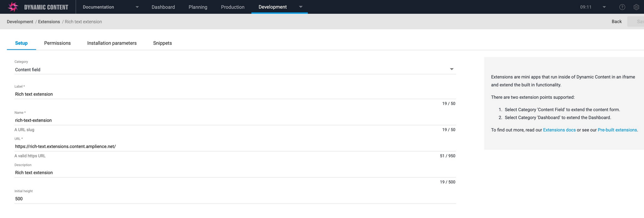Viewport: 644px width, 218px height.
Task: Click the 'Select Category Content Field' list item
Action: pyautogui.click(x=562, y=110)
